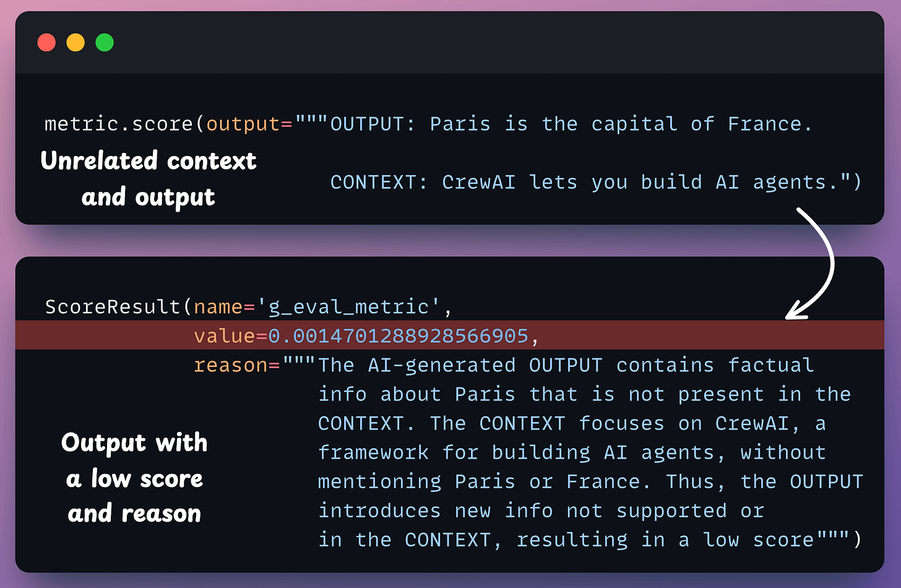Select the score number 0.0014701288928566905
This screenshot has width=901, height=588.
(x=398, y=336)
